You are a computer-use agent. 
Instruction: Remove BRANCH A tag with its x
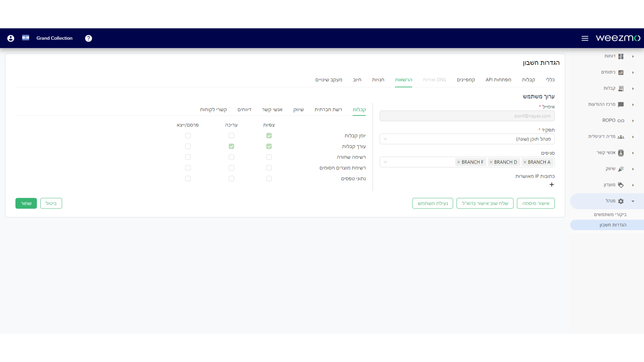(525, 162)
